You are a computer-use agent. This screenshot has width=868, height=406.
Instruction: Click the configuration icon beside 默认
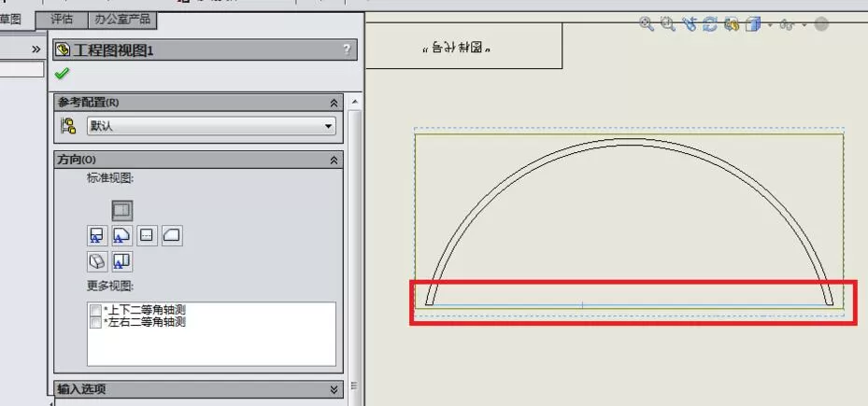pyautogui.click(x=68, y=126)
